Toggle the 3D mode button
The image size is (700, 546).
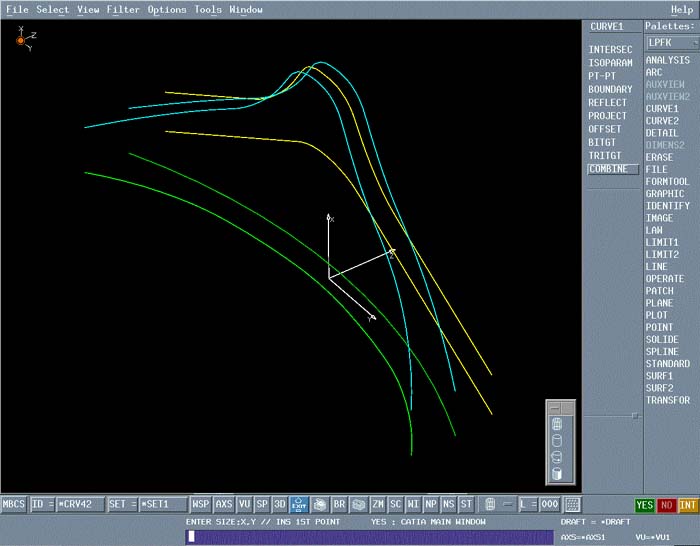pos(280,505)
